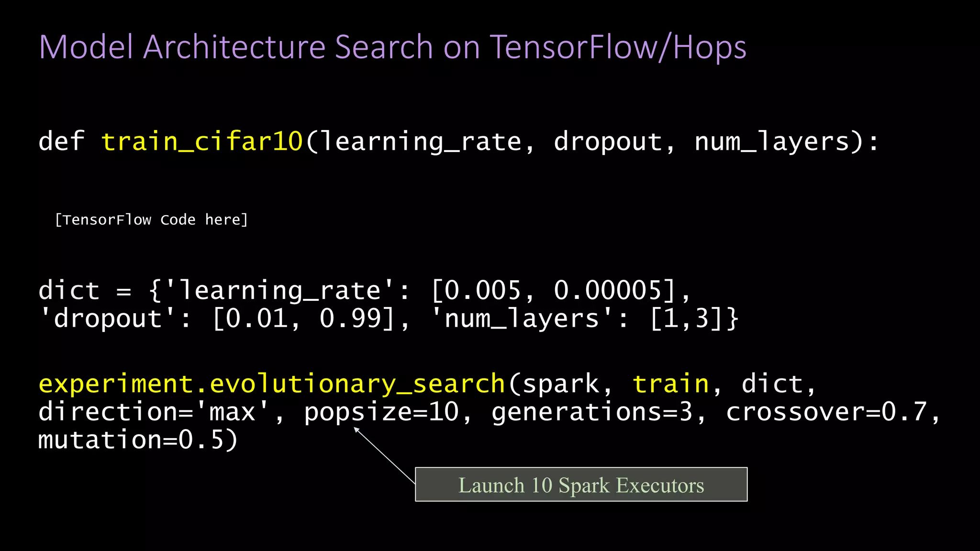Screen dimensions: 980x551
Task: Click the '[TensorFlow Code here]' placeholder text
Action: 152,220
